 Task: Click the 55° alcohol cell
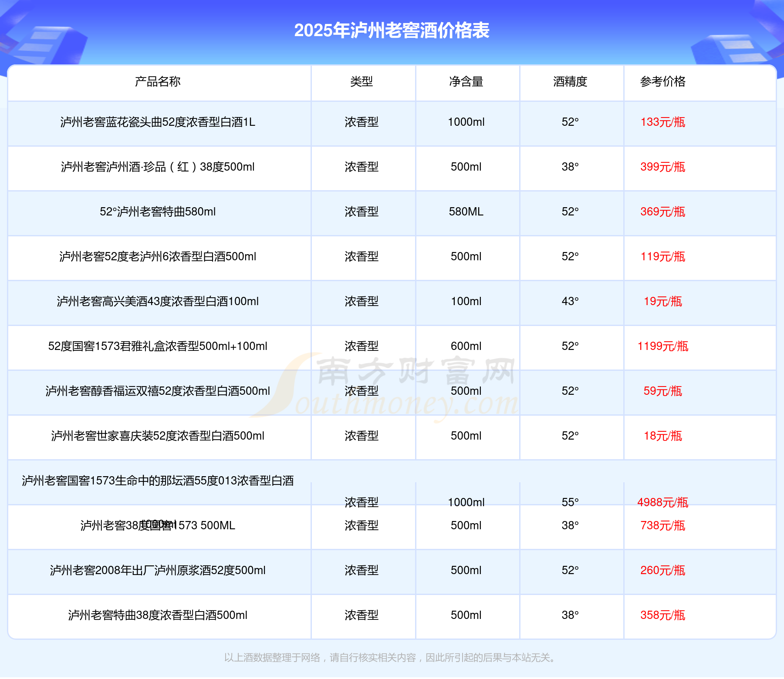click(570, 502)
